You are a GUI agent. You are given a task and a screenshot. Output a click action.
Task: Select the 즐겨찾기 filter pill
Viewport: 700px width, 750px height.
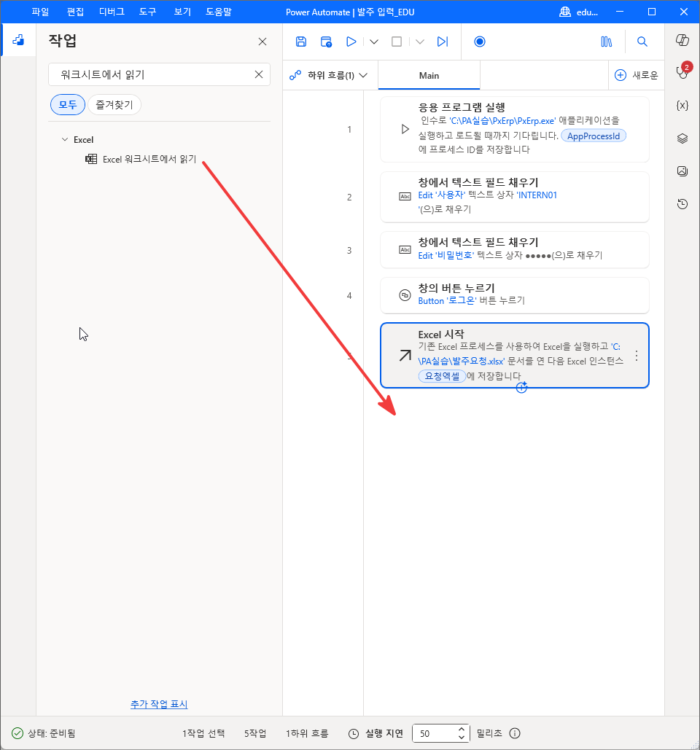[114, 105]
